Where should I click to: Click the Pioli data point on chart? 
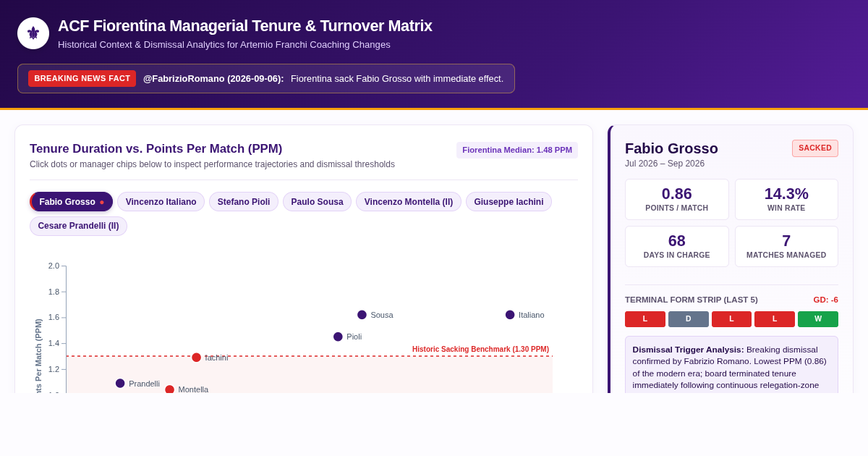338,337
